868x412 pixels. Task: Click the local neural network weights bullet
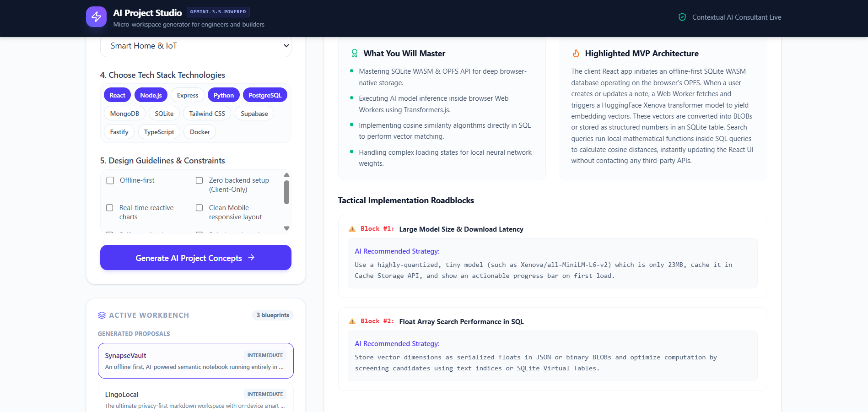point(445,158)
